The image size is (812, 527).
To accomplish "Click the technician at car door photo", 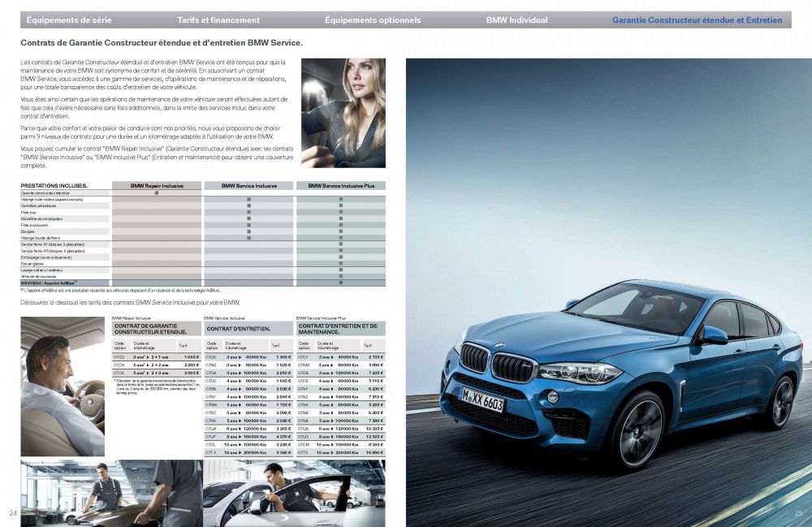I will 294,494.
